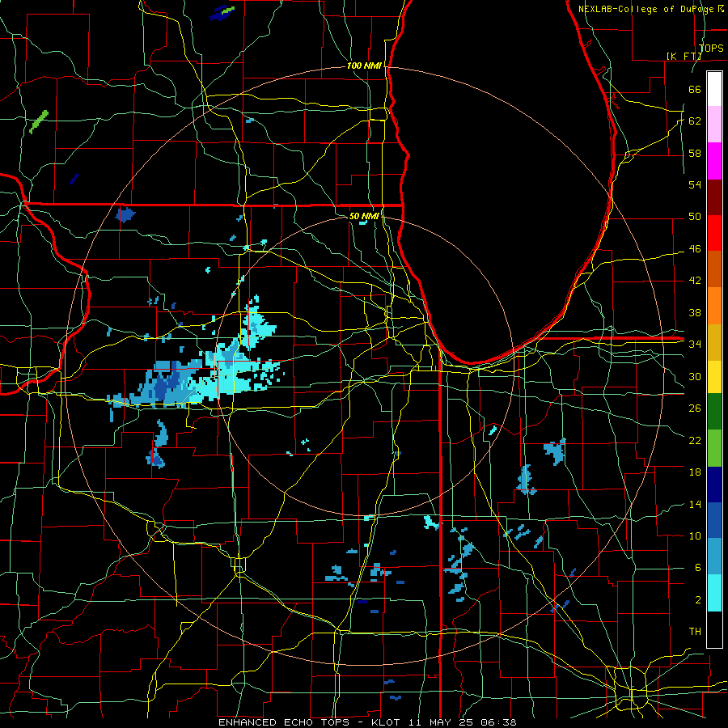Click the legend value 30

[695, 376]
